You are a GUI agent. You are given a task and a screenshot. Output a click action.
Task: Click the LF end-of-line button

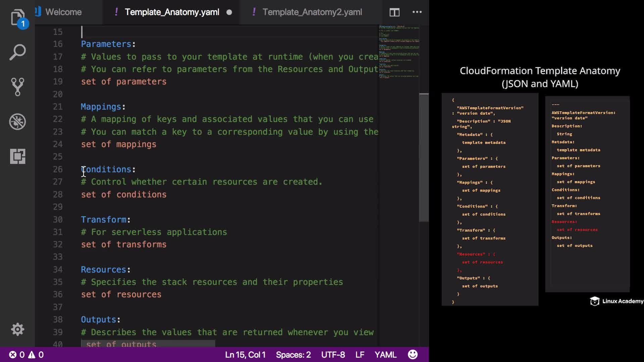click(360, 355)
